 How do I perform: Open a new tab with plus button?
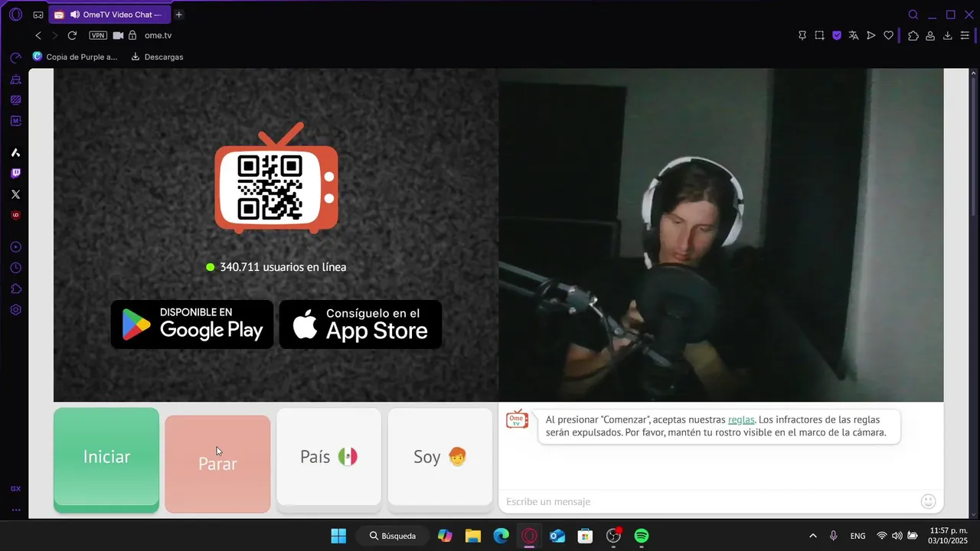point(178,15)
